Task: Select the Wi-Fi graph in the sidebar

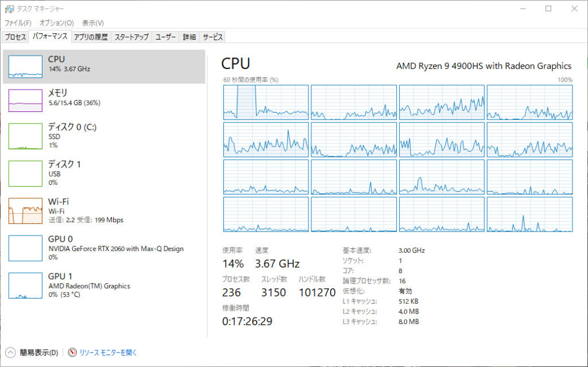Action: 25,211
